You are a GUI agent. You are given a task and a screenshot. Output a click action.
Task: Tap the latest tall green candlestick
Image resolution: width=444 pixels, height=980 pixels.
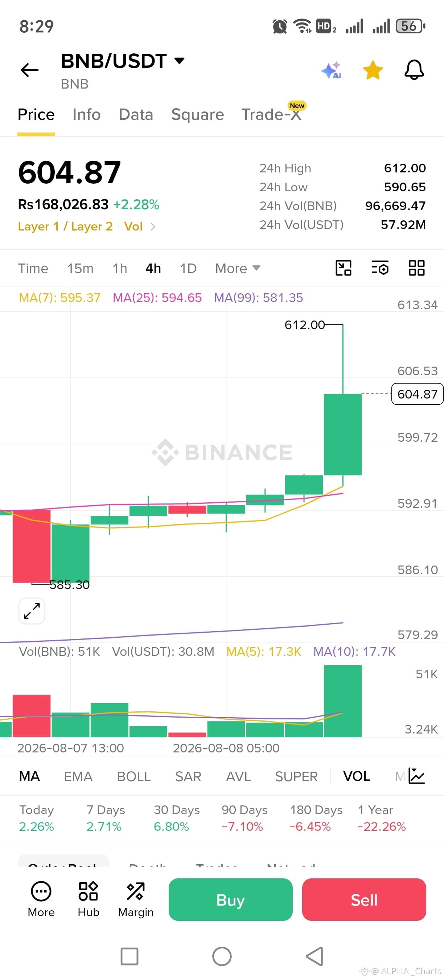[342, 434]
